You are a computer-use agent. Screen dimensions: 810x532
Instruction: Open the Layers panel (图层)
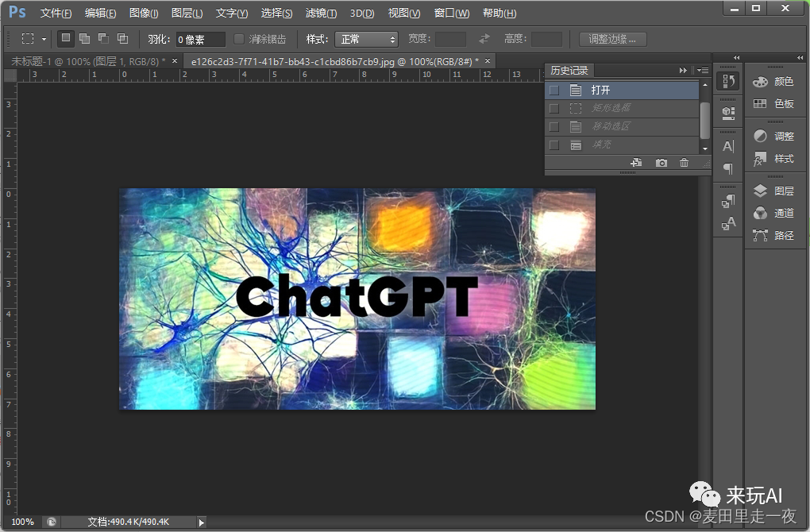[x=773, y=191]
